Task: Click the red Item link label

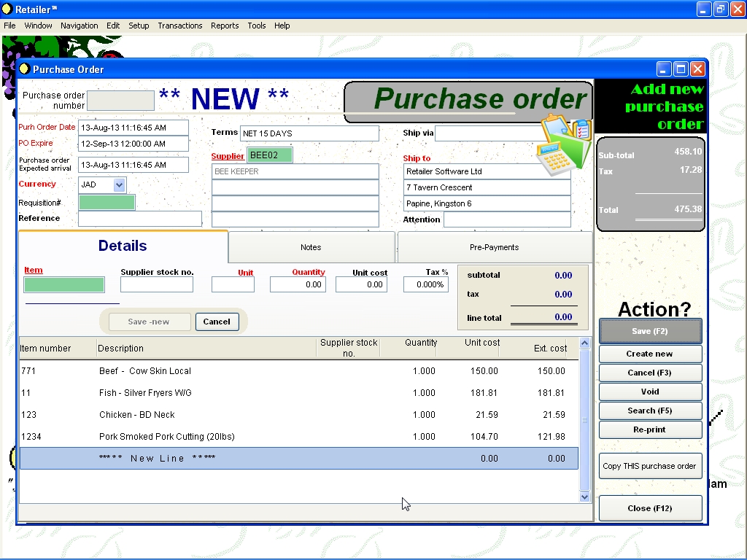Action: (x=34, y=270)
